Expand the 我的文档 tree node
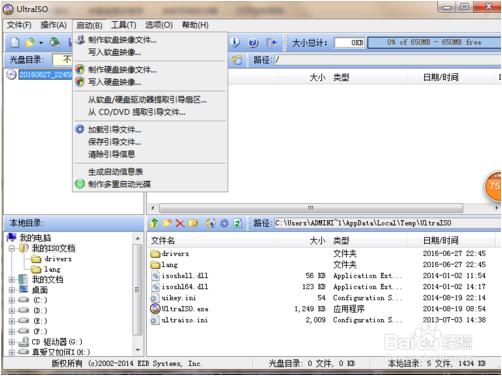Image resolution: width=502 pixels, height=376 pixels. click(12, 280)
